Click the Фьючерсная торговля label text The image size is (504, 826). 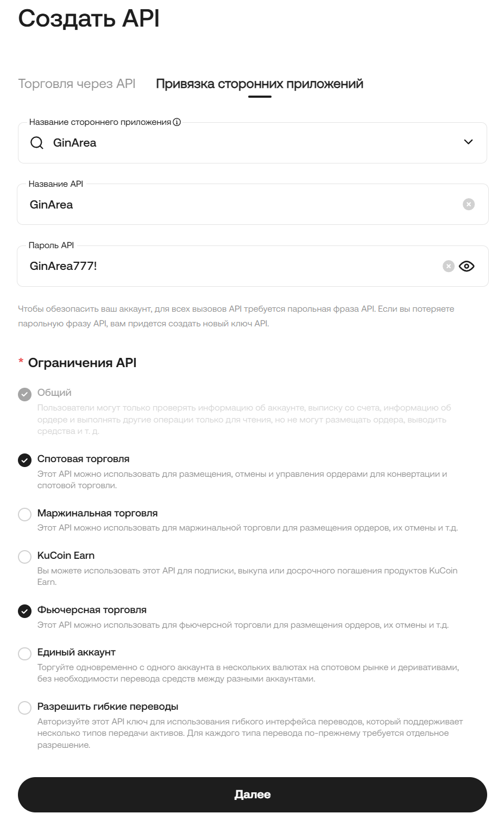point(92,610)
